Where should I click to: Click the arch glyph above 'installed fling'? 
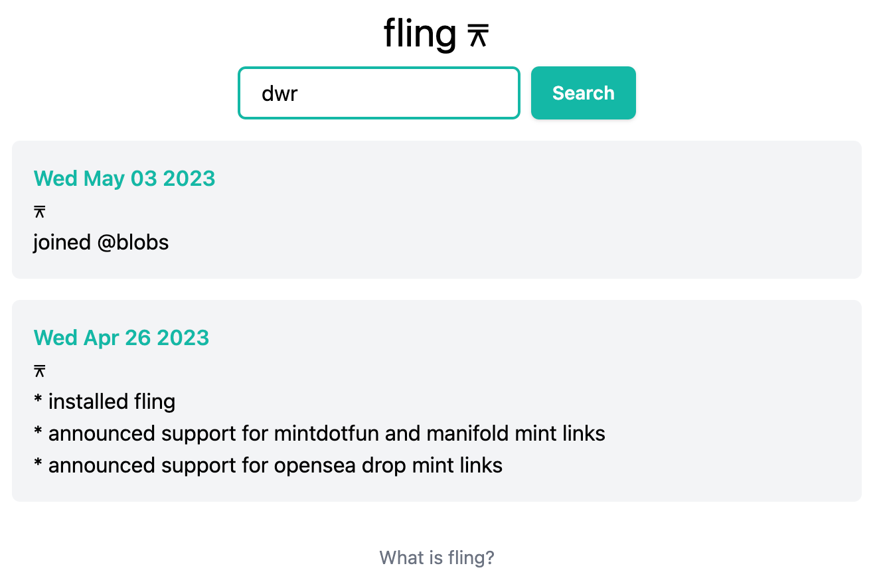40,370
